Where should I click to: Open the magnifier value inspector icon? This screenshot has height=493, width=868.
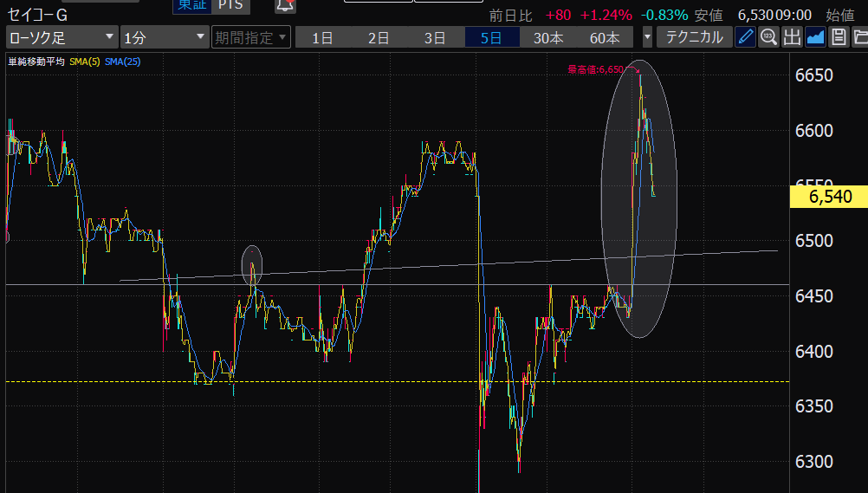click(768, 37)
